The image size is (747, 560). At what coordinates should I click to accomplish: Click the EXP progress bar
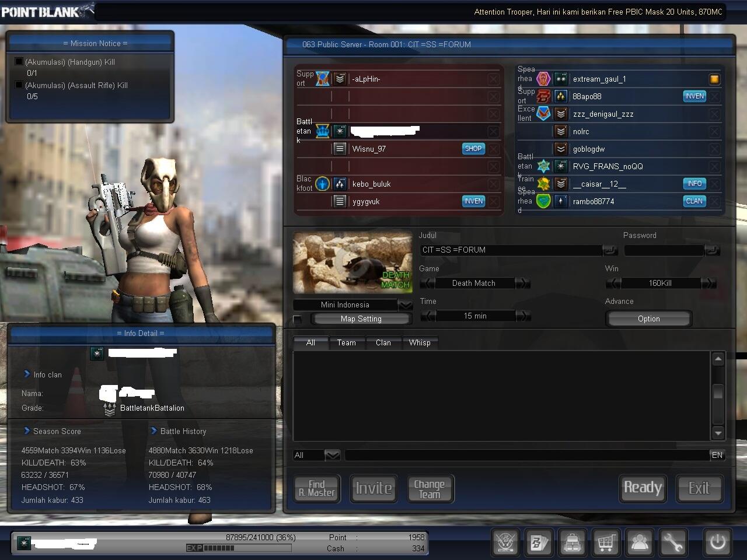click(x=238, y=548)
